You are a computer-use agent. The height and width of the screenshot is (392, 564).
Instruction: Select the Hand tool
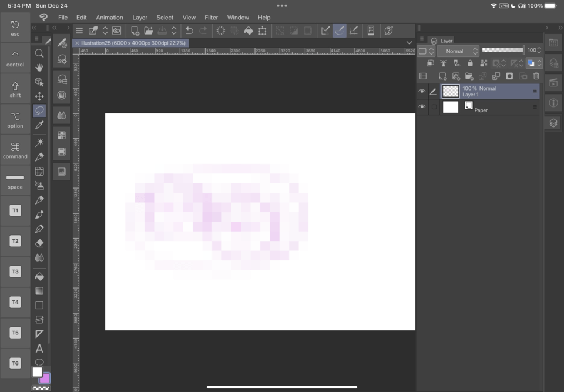pyautogui.click(x=39, y=67)
